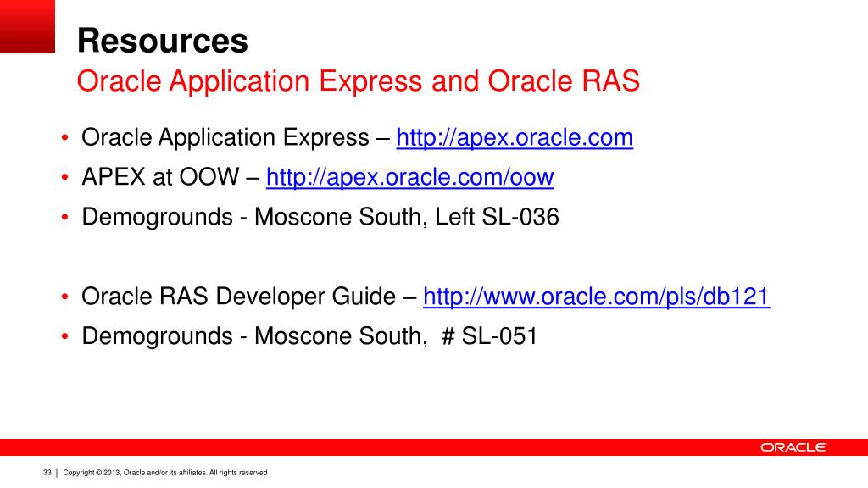Click the slide number 33
This screenshot has width=868, height=488.
pyautogui.click(x=47, y=473)
